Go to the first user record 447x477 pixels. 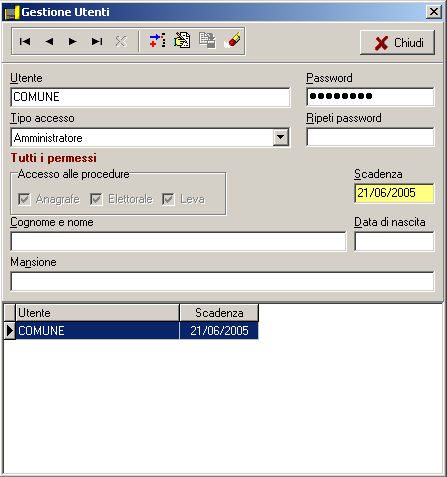pyautogui.click(x=25, y=42)
